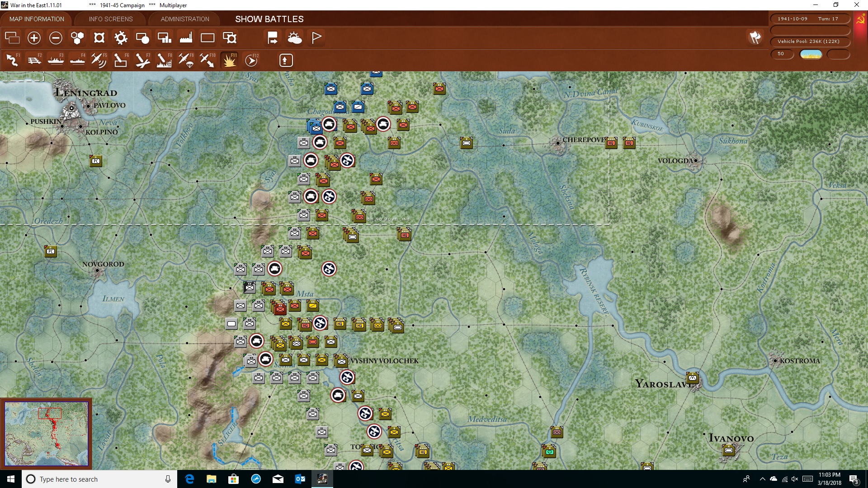
Task: Click the pennant flag outline icon
Action: (316, 38)
